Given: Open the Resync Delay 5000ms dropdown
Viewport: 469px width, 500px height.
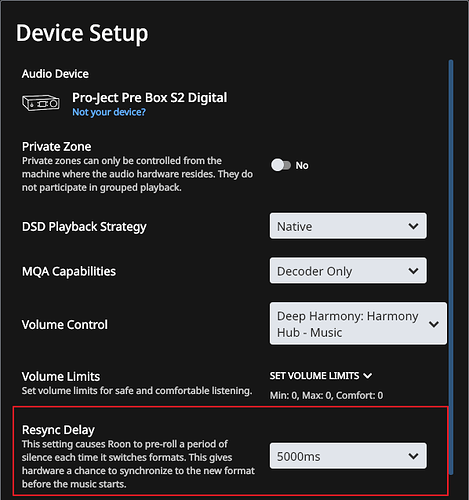Looking at the screenshot, I should click(348, 456).
